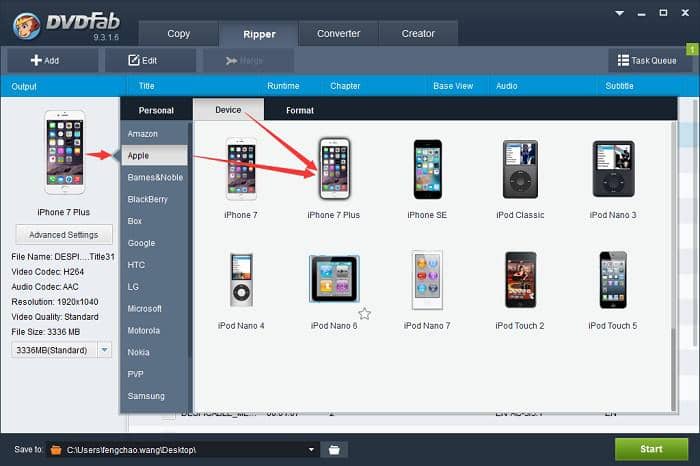Screen dimensions: 700x466
Task: Open the Task Queue list
Action: pyautogui.click(x=647, y=60)
